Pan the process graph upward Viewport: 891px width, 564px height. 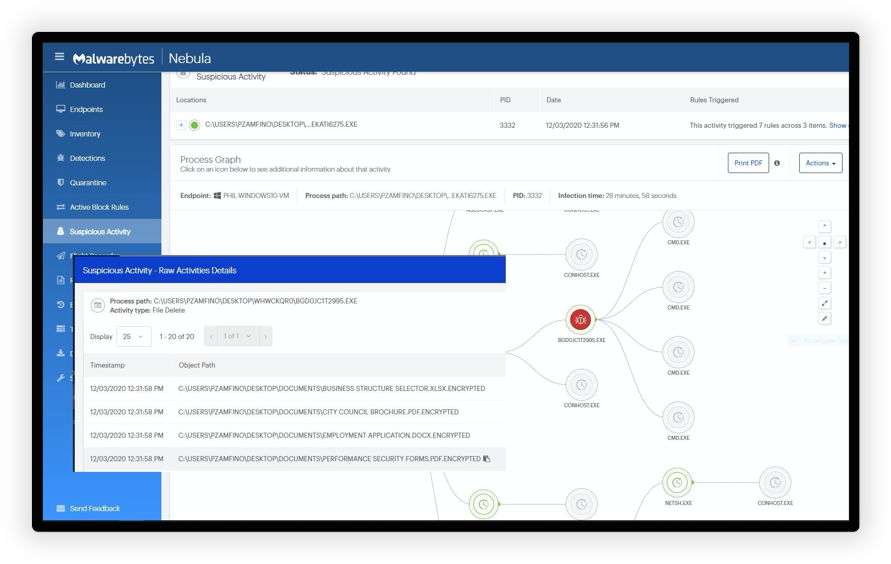pos(824,227)
